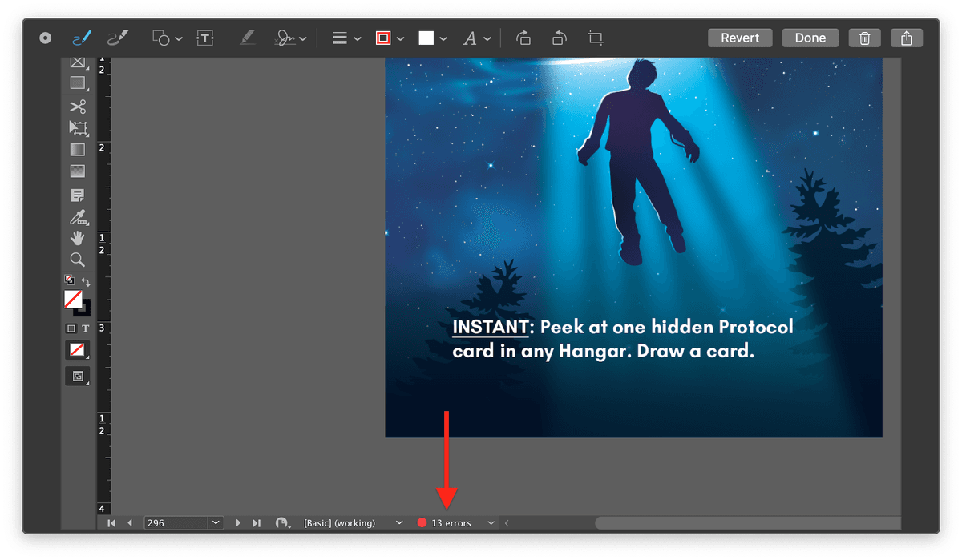
Task: Select the Hand tool
Action: [78, 238]
